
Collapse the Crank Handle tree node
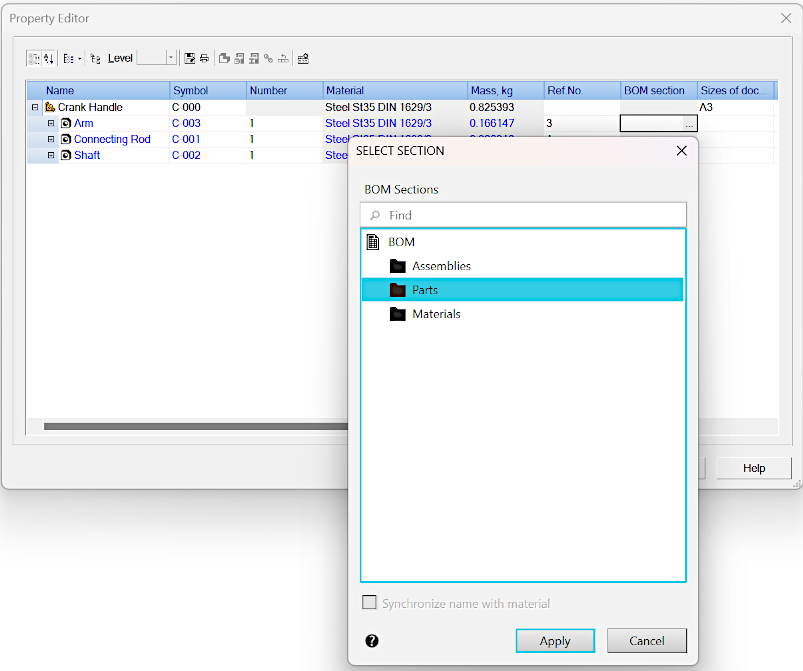pos(35,107)
